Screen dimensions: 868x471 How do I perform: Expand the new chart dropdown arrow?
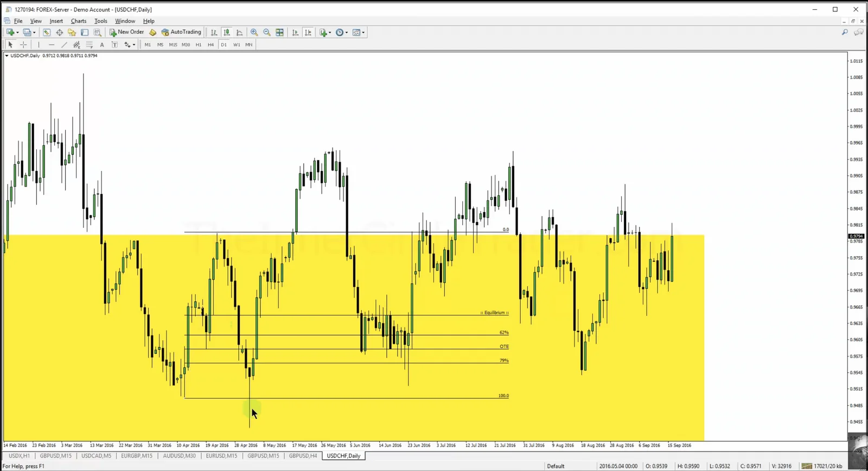(x=17, y=33)
